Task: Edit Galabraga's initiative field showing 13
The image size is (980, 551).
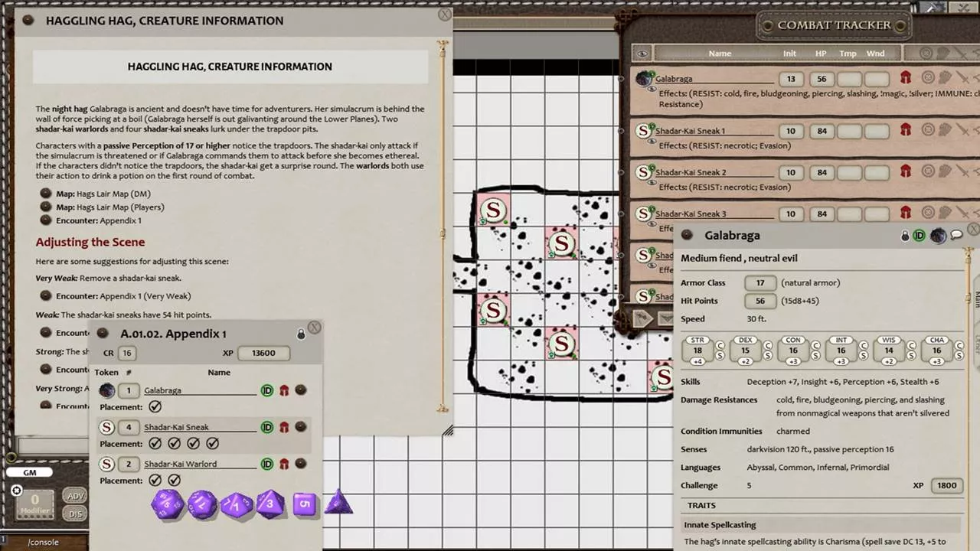Action: tap(791, 79)
